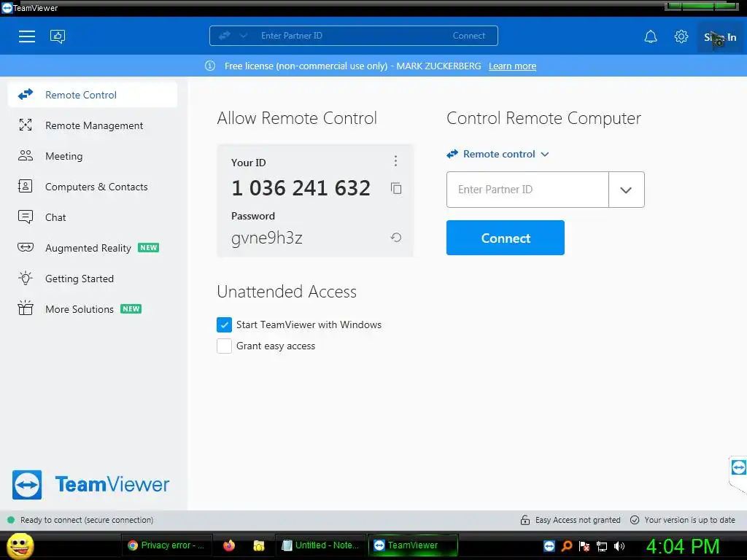Click the Easy Access lock icon in the status bar

pyautogui.click(x=525, y=520)
